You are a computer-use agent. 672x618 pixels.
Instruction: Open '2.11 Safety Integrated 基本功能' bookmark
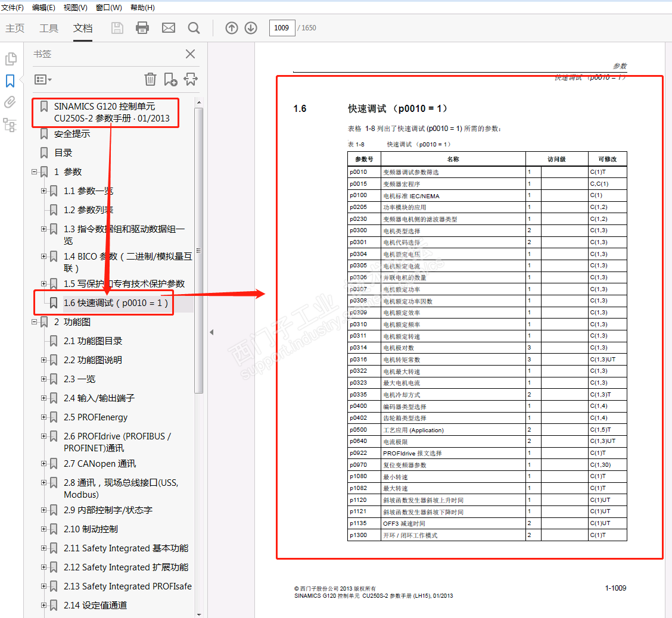click(x=126, y=548)
